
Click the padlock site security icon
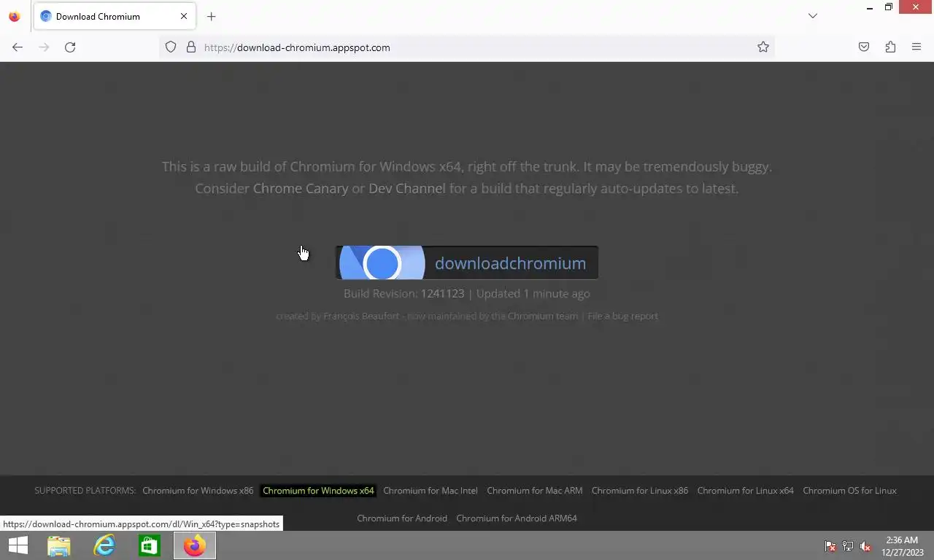pos(191,47)
